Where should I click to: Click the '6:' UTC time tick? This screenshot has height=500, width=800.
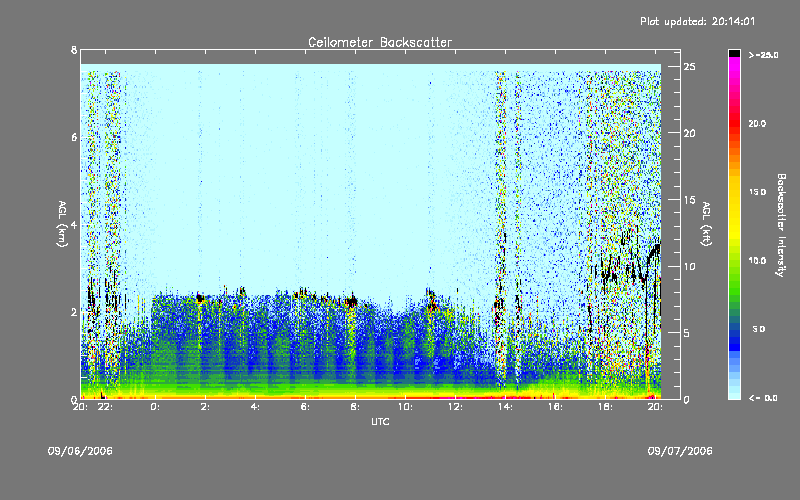(x=305, y=407)
